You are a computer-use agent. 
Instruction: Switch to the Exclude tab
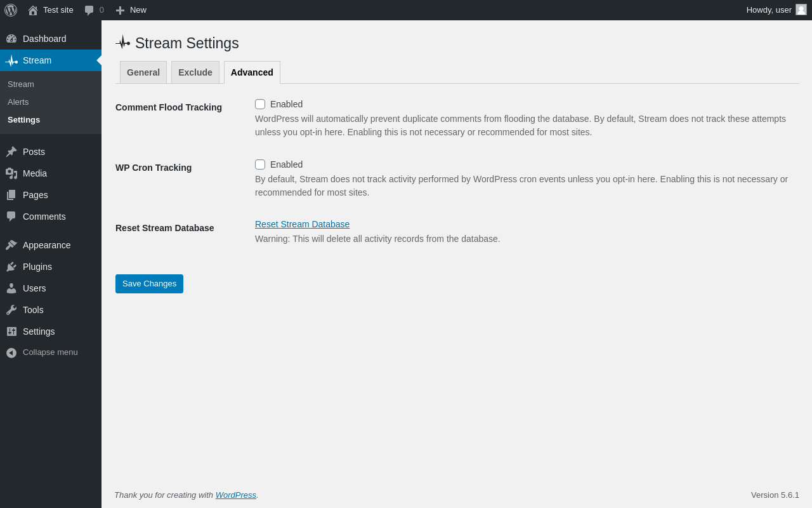click(x=195, y=72)
